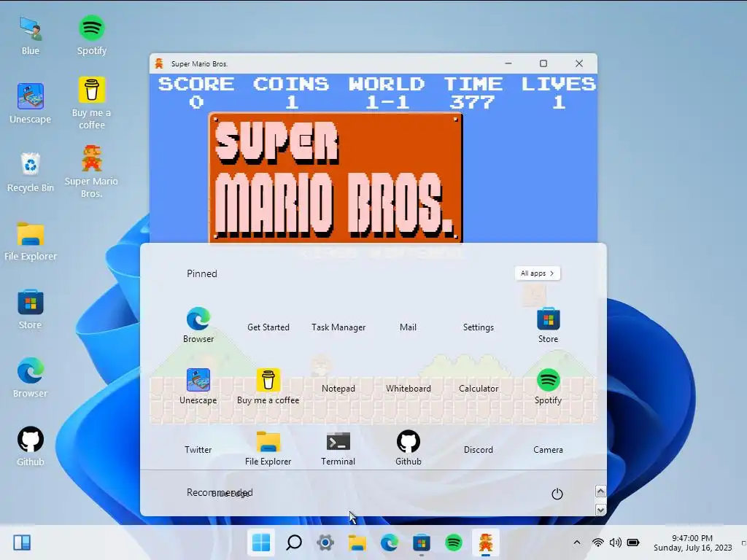Launch Unescape from Start menu pinned apps

[198, 386]
